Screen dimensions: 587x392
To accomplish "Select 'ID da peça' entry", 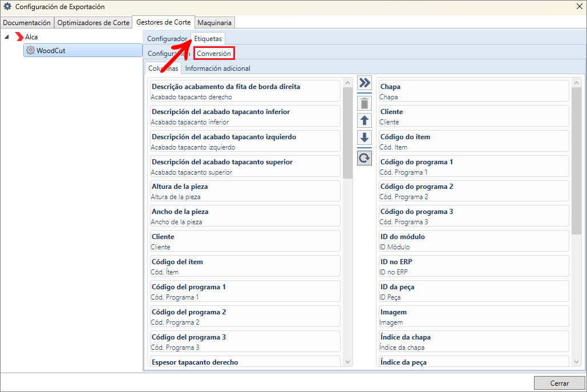I will (x=474, y=291).
